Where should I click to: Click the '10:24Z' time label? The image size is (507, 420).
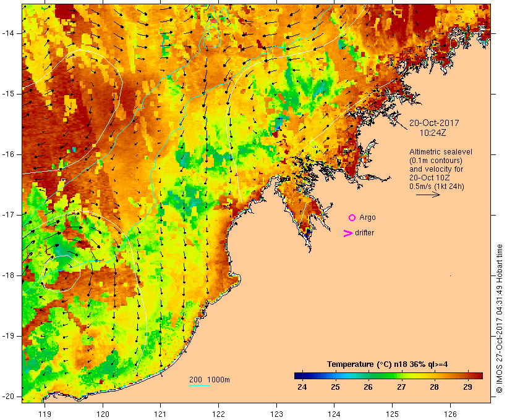point(433,133)
